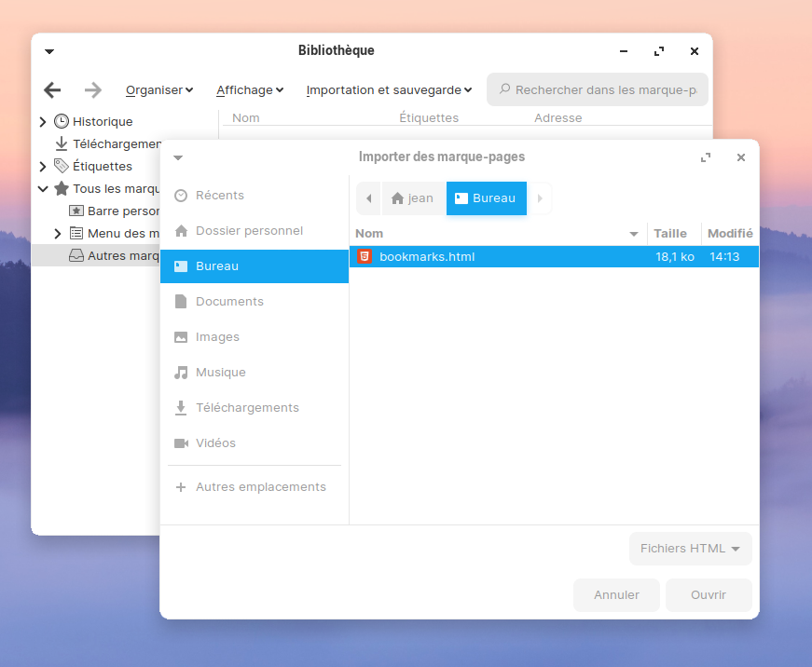Open the Images folder in sidebar
Image resolution: width=812 pixels, height=667 pixels.
217,337
